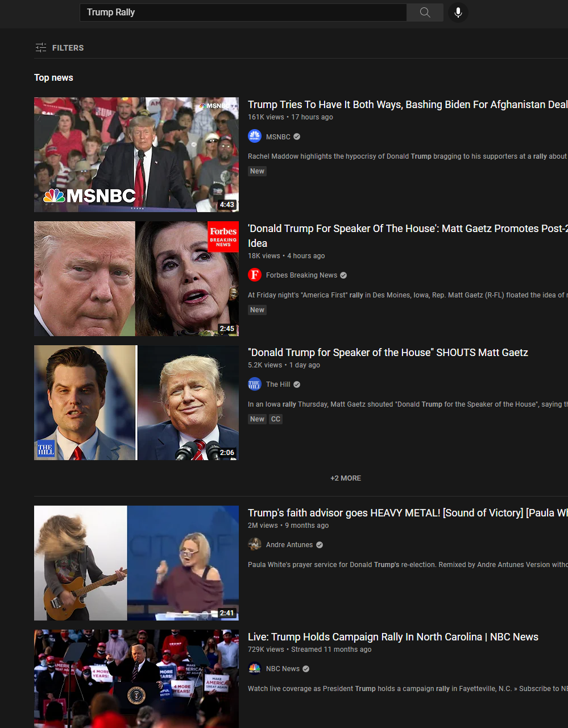Open Live Trump Campaign Rally North Carolina title
This screenshot has height=728, width=568.
pos(393,637)
